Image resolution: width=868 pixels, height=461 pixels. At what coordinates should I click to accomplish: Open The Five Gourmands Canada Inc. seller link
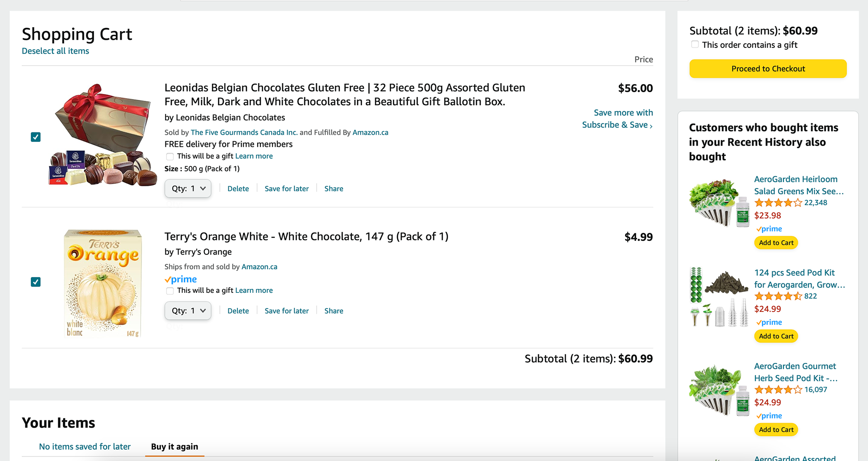point(244,132)
